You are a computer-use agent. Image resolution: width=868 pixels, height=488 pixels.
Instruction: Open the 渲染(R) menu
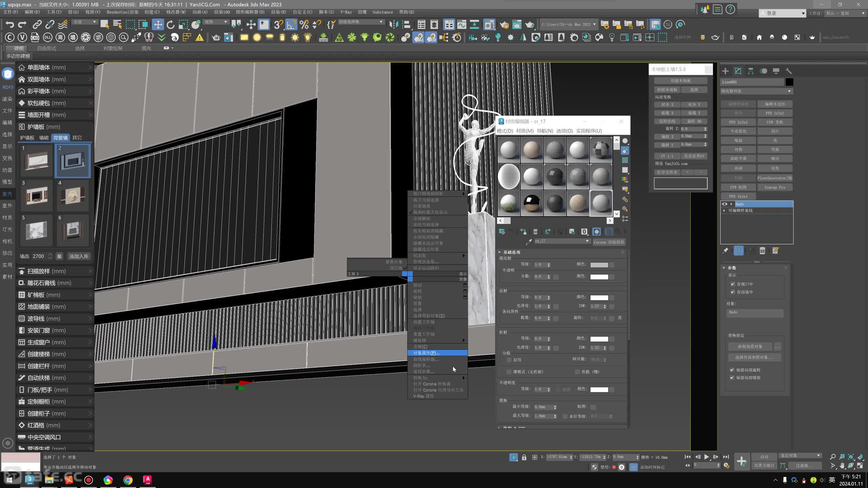point(279,12)
